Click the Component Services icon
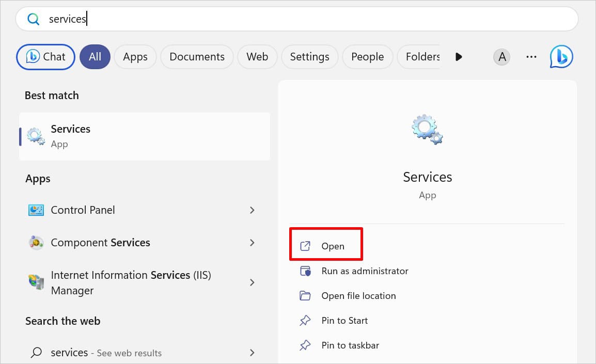The height and width of the screenshot is (364, 596). 36,243
